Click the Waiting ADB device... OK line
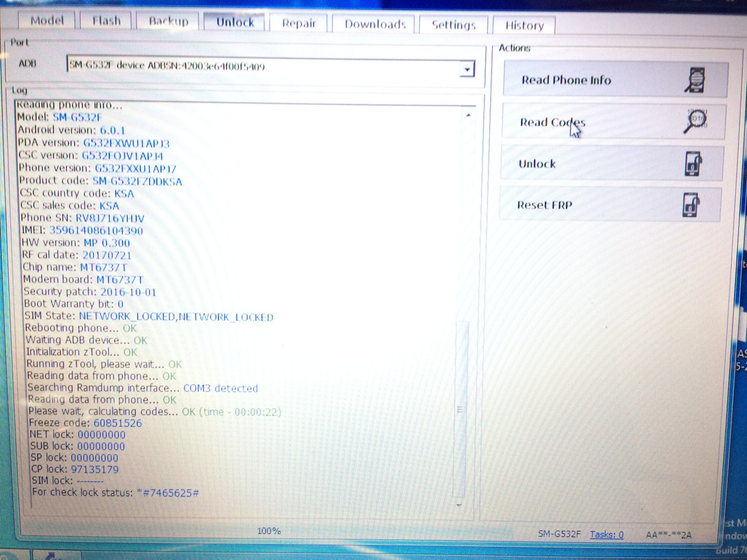This screenshot has width=747, height=560. click(86, 340)
